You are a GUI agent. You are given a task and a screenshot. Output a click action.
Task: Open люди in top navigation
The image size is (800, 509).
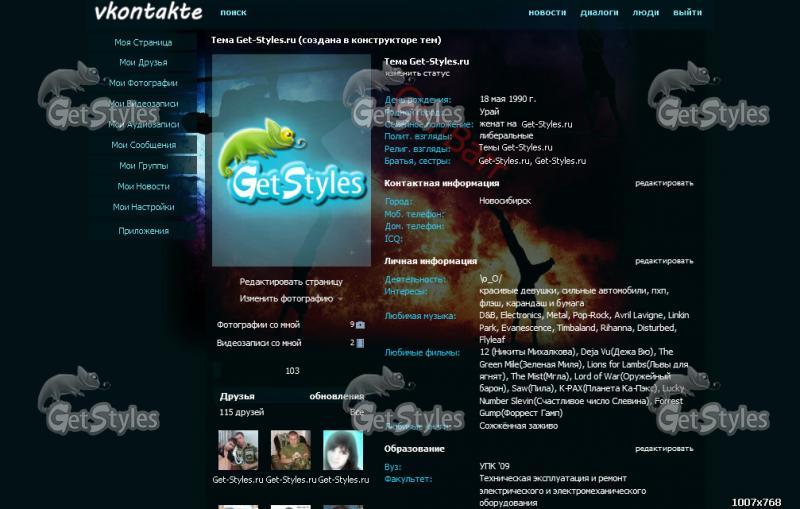[x=645, y=13]
